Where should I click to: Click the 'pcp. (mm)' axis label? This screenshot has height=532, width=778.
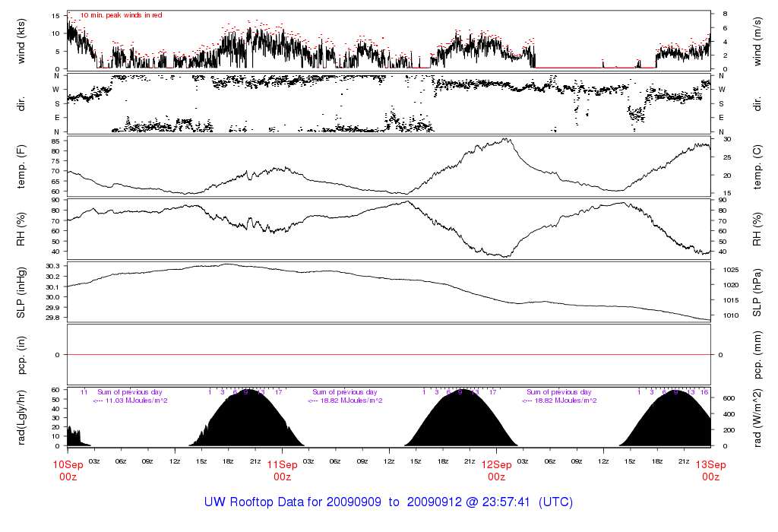click(x=757, y=355)
